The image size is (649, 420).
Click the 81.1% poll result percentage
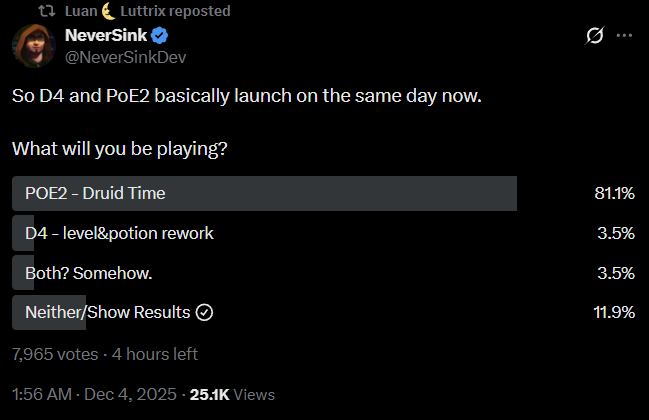615,194
